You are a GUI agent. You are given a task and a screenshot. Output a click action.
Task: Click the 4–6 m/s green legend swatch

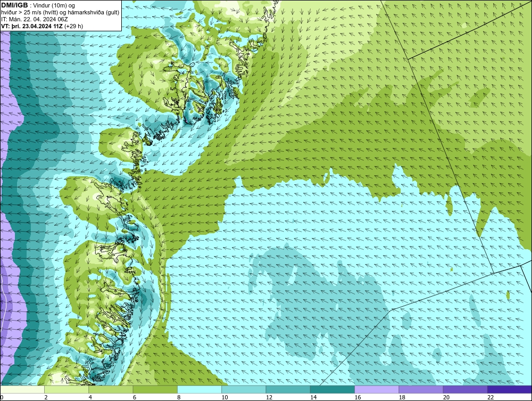pos(111,389)
